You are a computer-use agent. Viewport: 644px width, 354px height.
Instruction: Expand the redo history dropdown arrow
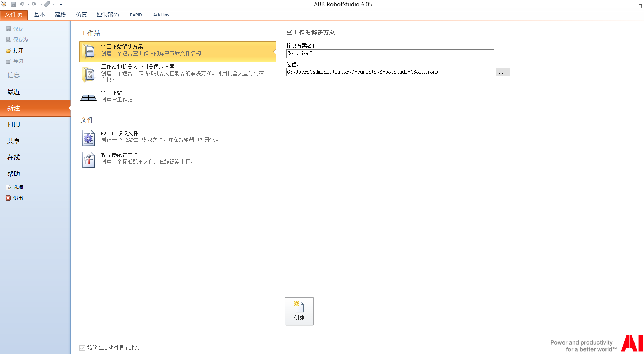(41, 5)
